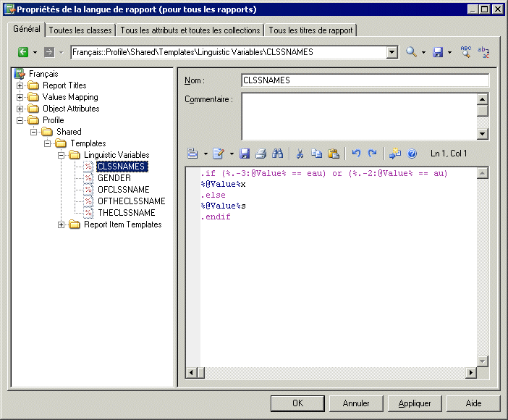Click the Edit with pencil icon
Viewport: 508px width, 420px height.
pos(219,154)
